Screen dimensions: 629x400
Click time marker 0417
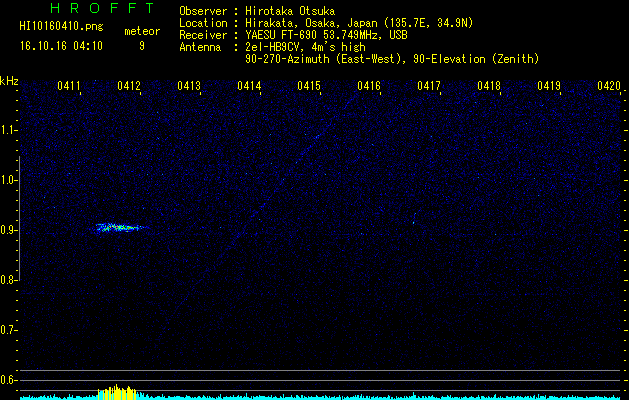click(x=429, y=86)
